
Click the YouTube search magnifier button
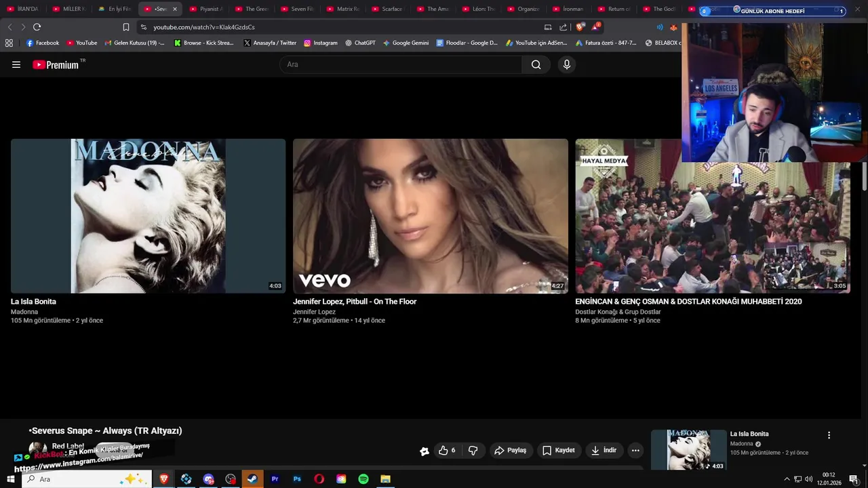pyautogui.click(x=536, y=64)
